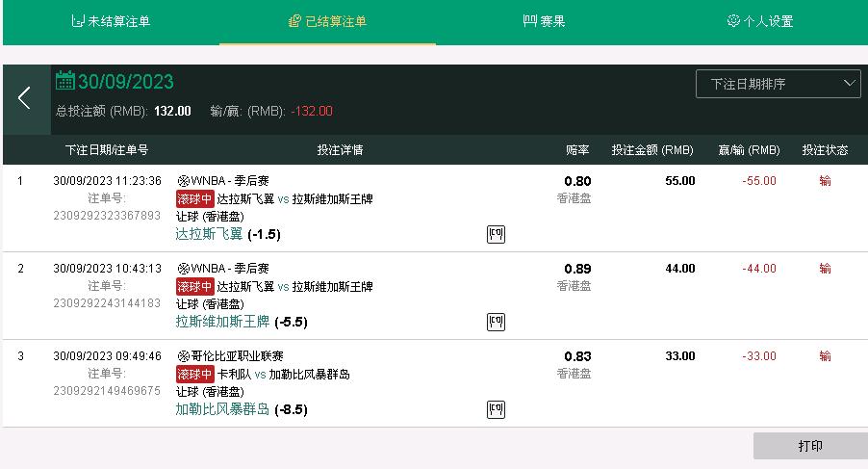The height and width of the screenshot is (469, 868).
Task: Click the odds value 0.83
Action: 578,356
